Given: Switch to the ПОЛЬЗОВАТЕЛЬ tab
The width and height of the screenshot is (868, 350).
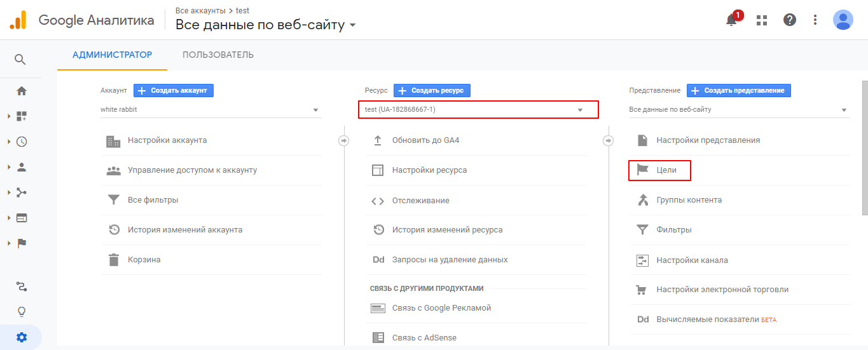Looking at the screenshot, I should coord(218,55).
